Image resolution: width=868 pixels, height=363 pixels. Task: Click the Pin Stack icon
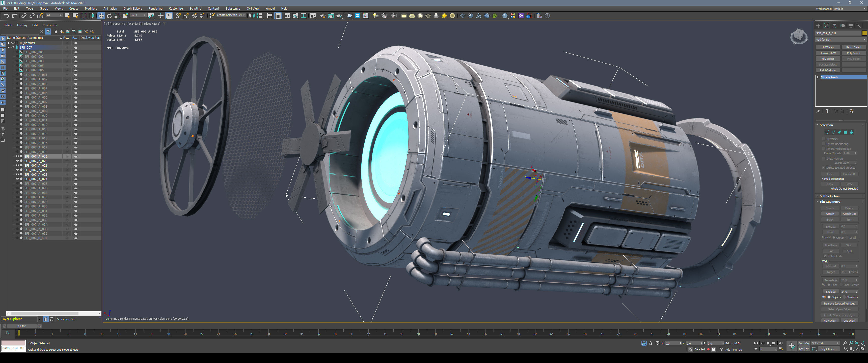818,111
